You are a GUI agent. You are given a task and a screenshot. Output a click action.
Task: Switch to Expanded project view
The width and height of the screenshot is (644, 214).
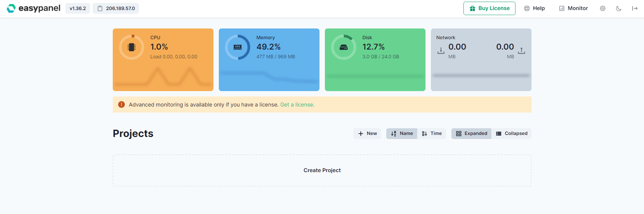[x=471, y=133]
